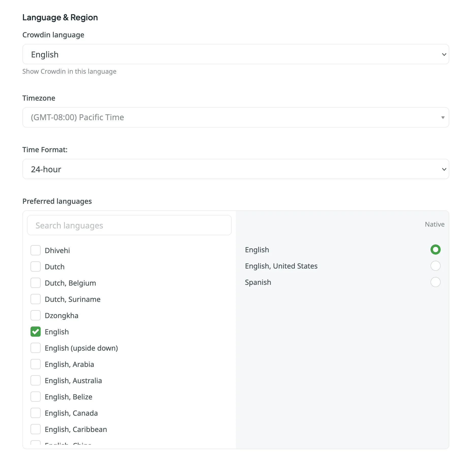
Task: Check the Dhivehi language checkbox
Action: coord(36,251)
